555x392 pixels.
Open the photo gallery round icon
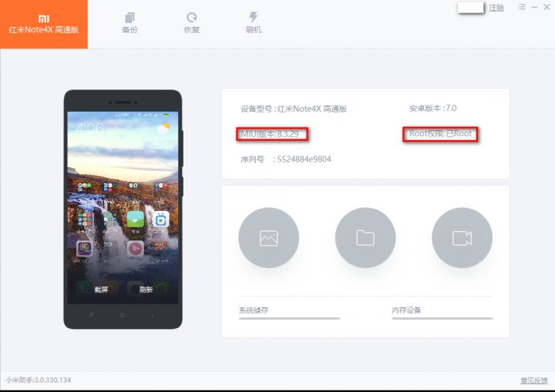pyautogui.click(x=269, y=238)
